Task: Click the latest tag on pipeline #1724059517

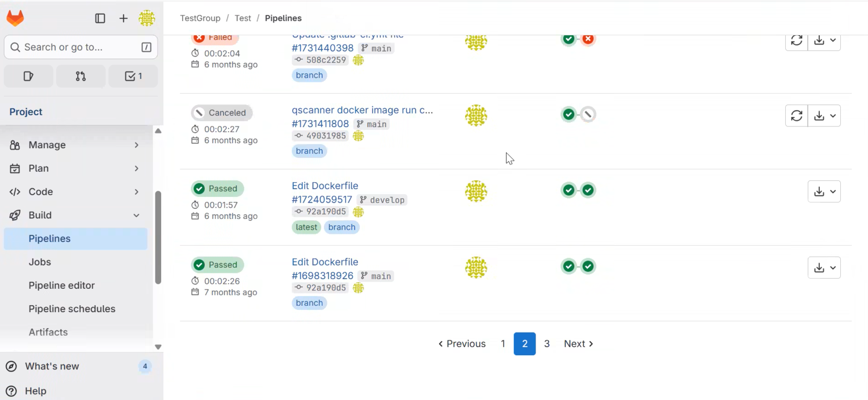Action: pyautogui.click(x=306, y=227)
